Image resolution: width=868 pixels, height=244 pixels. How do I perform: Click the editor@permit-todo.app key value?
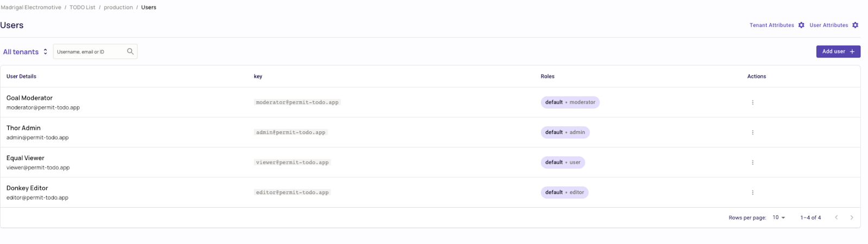(292, 192)
